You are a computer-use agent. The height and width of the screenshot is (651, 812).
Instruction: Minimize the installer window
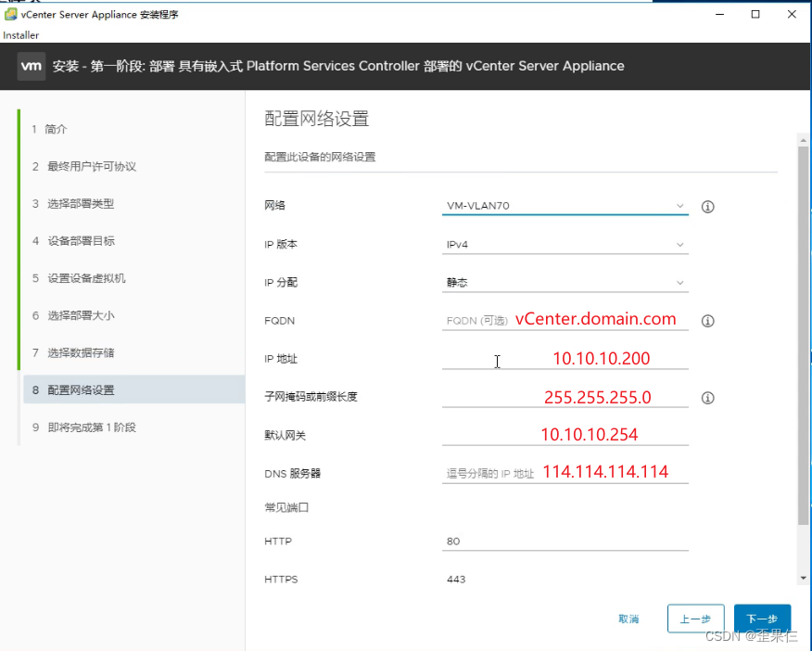pos(719,15)
